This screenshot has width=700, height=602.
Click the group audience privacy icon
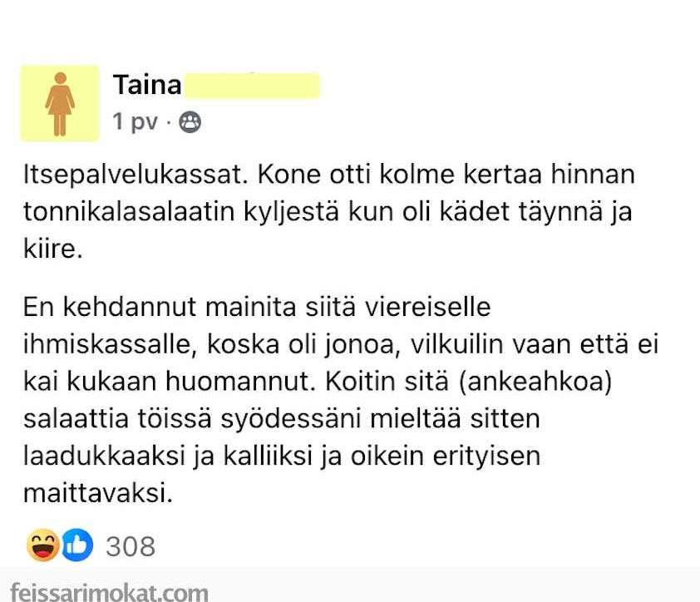(190, 122)
